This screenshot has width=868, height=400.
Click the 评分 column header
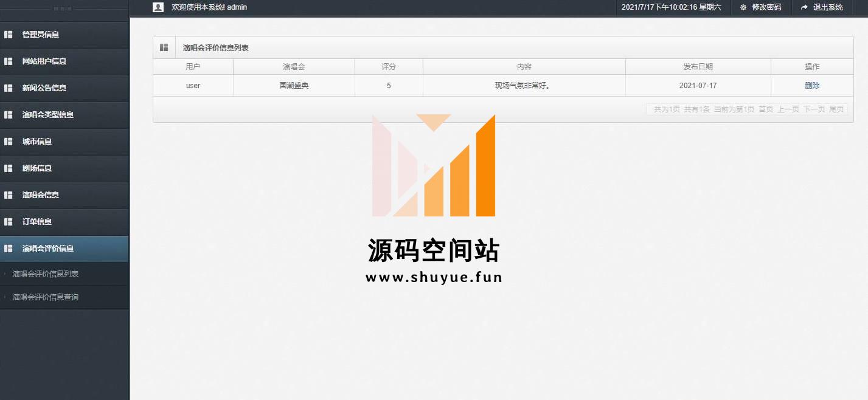(x=389, y=67)
